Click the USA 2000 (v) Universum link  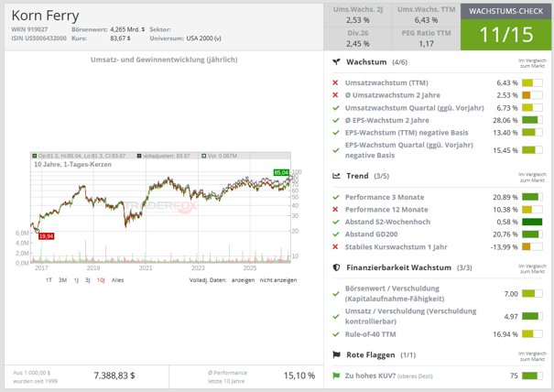click(204, 38)
